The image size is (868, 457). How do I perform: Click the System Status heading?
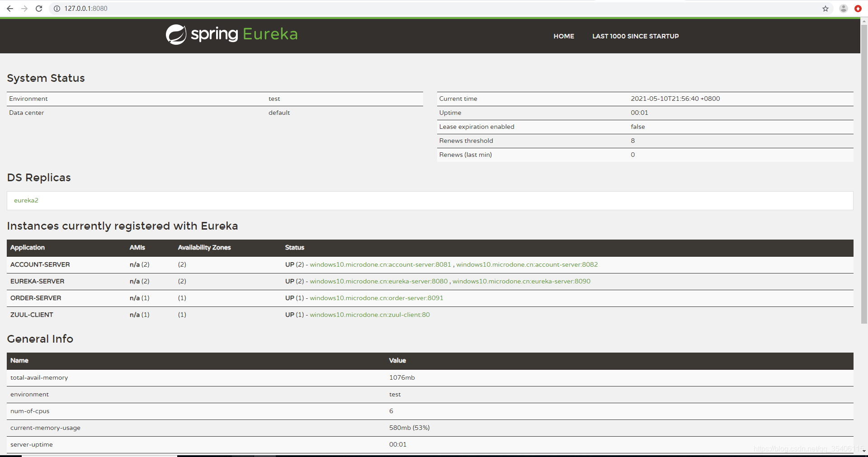(46, 78)
